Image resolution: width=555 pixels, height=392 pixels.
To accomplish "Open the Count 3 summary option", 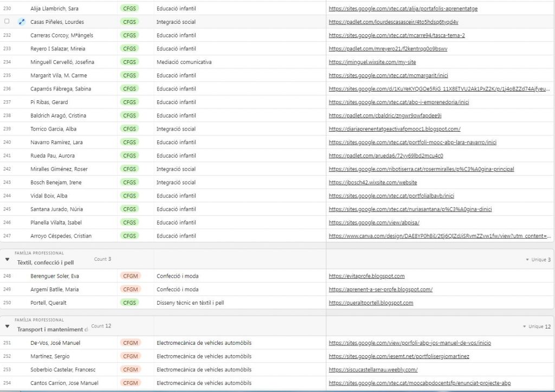I will click(x=102, y=259).
